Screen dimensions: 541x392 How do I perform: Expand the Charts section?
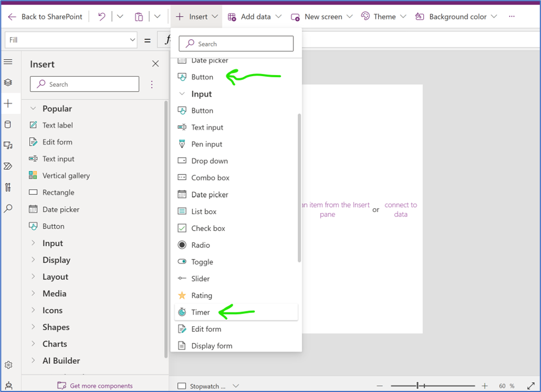33,344
